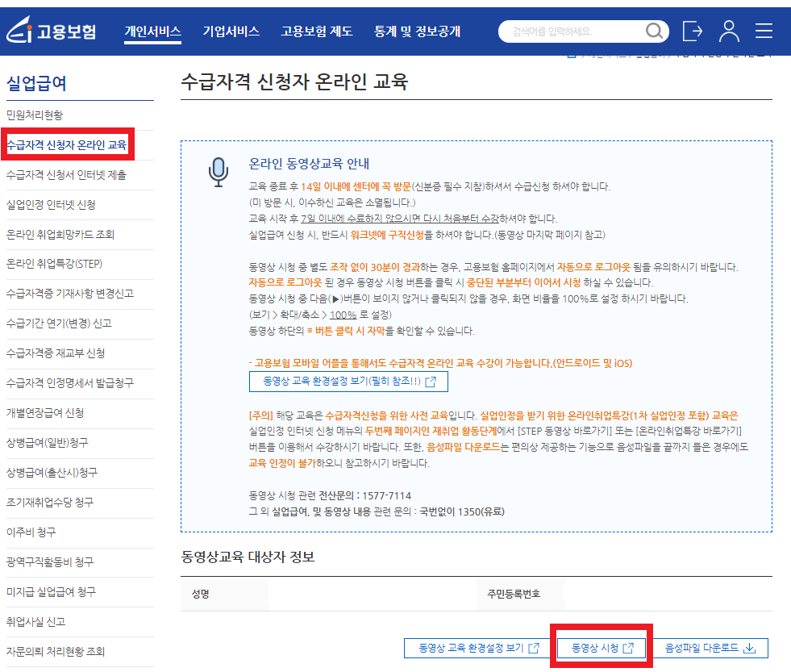Click the 실업급여 sidebar heading

(x=36, y=83)
